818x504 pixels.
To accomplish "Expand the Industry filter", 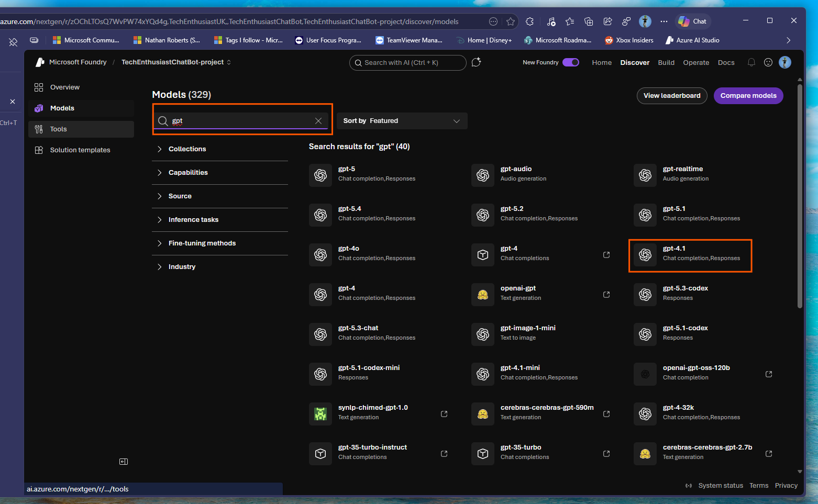I will pos(220,267).
